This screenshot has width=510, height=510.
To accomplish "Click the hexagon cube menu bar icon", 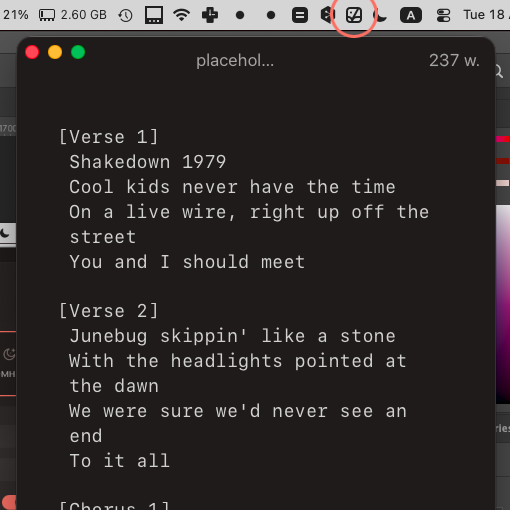I will (327, 15).
